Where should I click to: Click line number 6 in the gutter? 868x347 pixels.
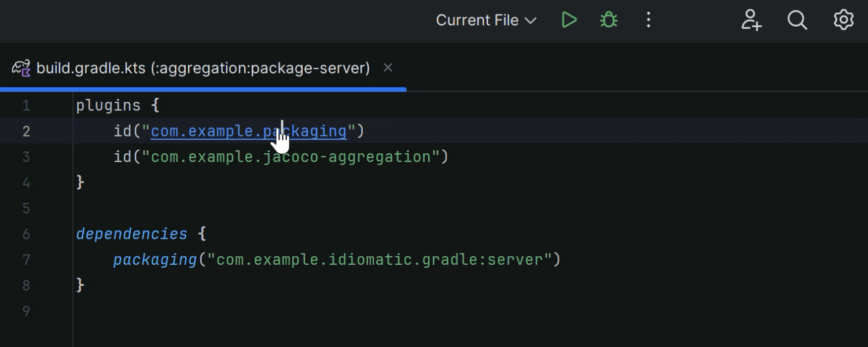pos(26,234)
